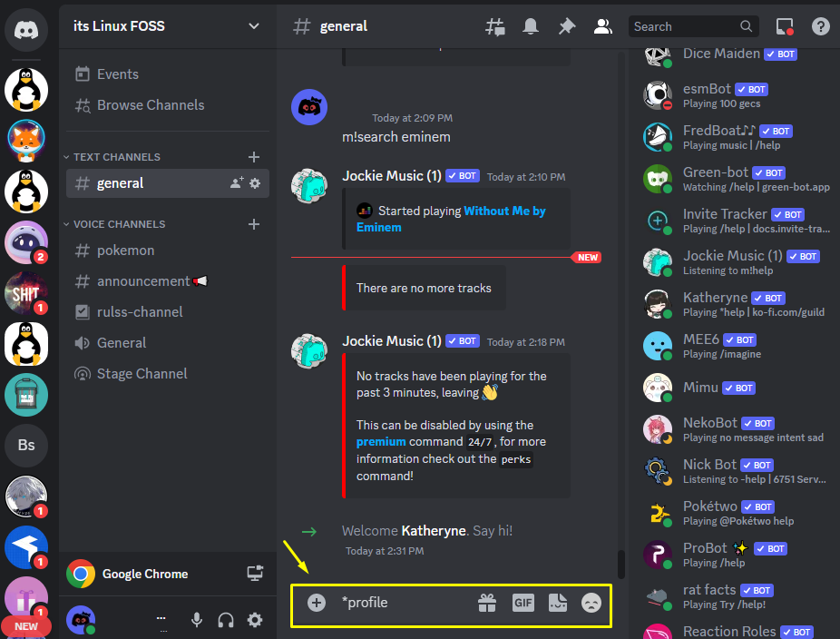Image resolution: width=840 pixels, height=639 pixels.
Task: Open the announcement channel
Action: click(167, 281)
